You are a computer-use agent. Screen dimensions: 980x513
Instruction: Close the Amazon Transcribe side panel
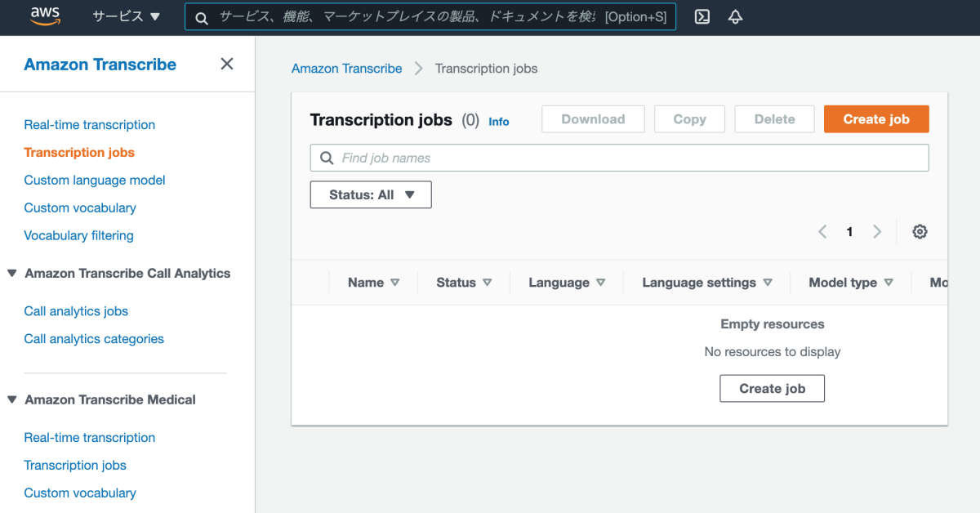[227, 64]
